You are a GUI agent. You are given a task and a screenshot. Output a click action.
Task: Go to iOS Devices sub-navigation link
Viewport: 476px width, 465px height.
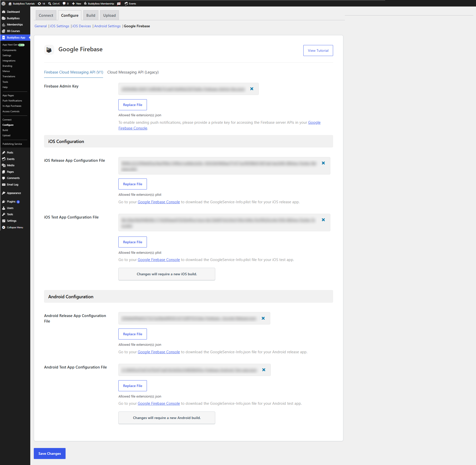(x=82, y=26)
